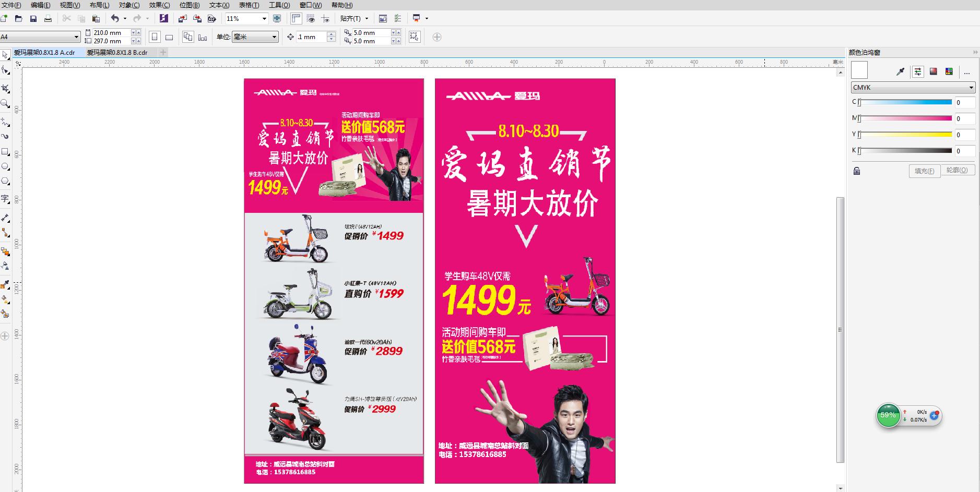This screenshot has width=980, height=492.
Task: Set page to landscape orientation
Action: point(169,37)
